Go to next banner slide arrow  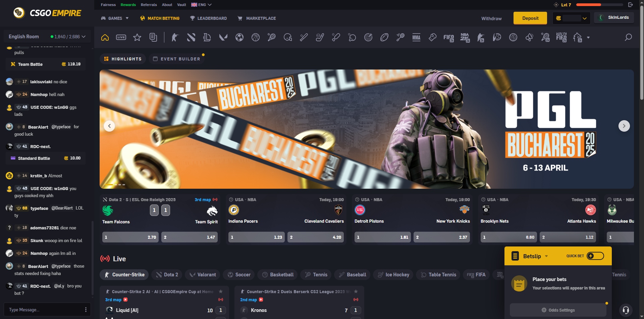624,126
